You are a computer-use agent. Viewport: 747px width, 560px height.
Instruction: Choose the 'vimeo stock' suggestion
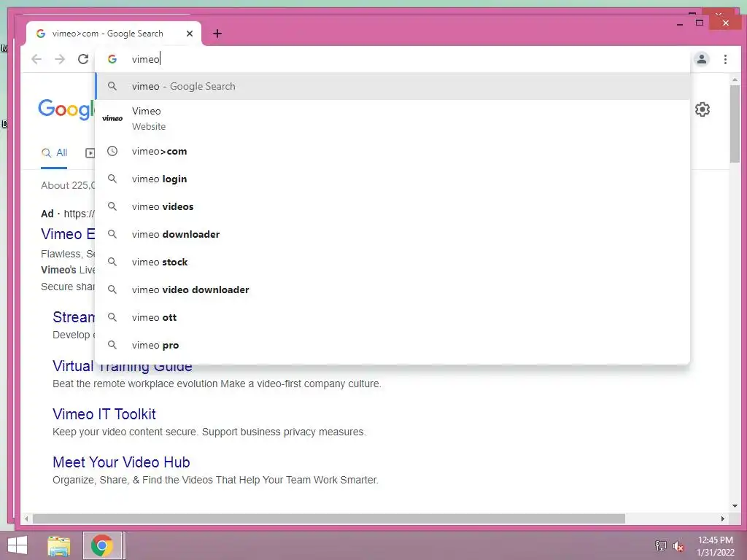[392, 262]
